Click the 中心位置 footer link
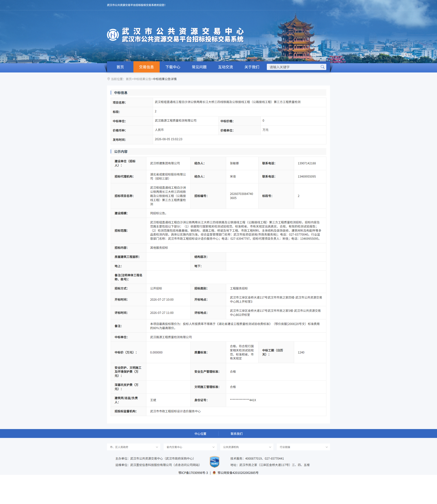The image size is (437, 504). [200, 434]
